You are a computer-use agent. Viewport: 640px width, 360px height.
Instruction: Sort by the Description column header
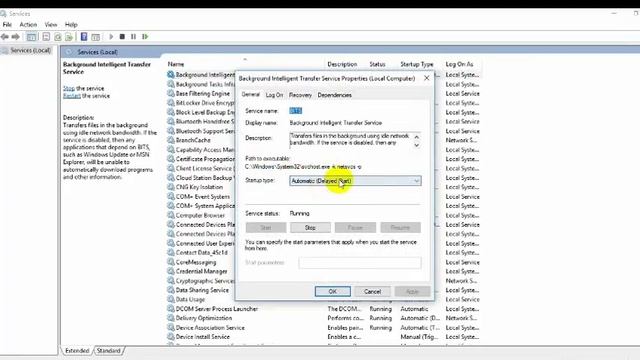[342, 64]
